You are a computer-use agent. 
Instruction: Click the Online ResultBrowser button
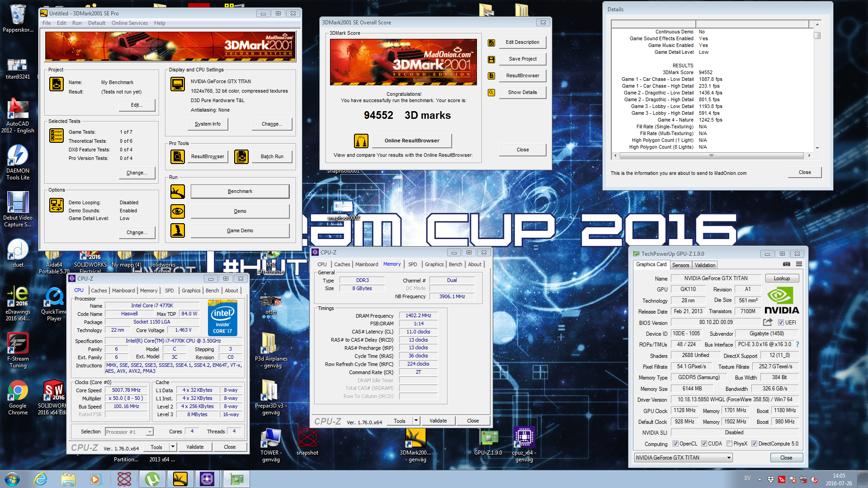tap(412, 141)
